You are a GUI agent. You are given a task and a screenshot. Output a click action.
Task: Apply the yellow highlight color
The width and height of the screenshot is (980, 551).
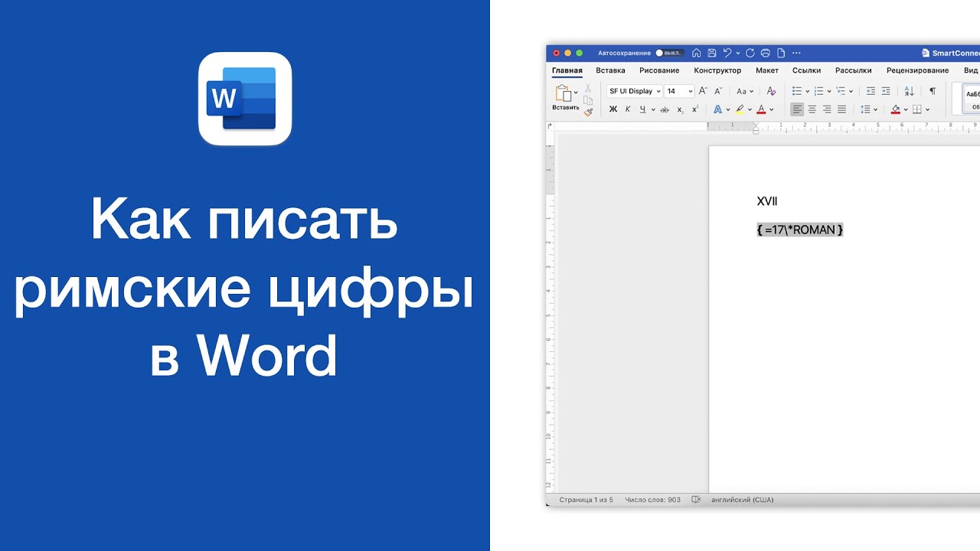coord(740,109)
